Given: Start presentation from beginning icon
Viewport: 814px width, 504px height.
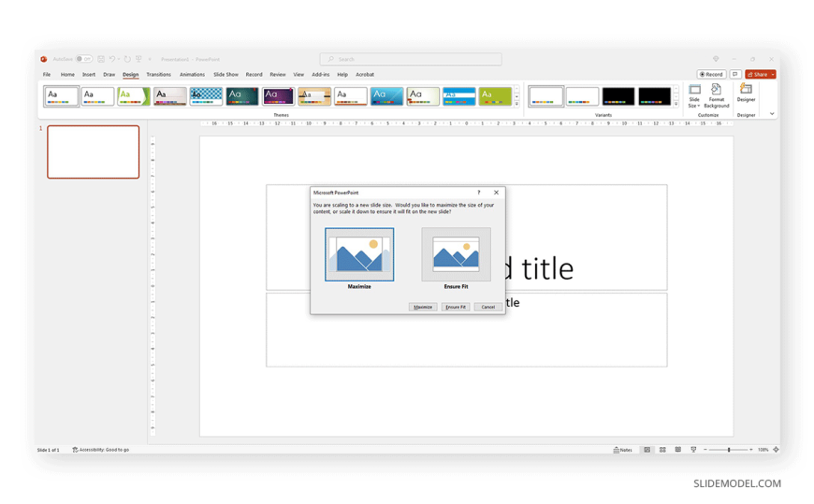Looking at the screenshot, I should pos(138,59).
